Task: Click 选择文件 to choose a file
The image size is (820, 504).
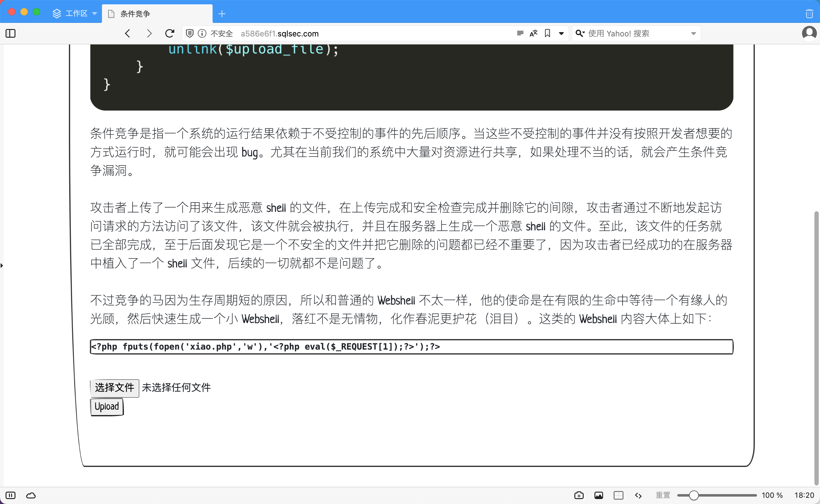Action: (114, 388)
